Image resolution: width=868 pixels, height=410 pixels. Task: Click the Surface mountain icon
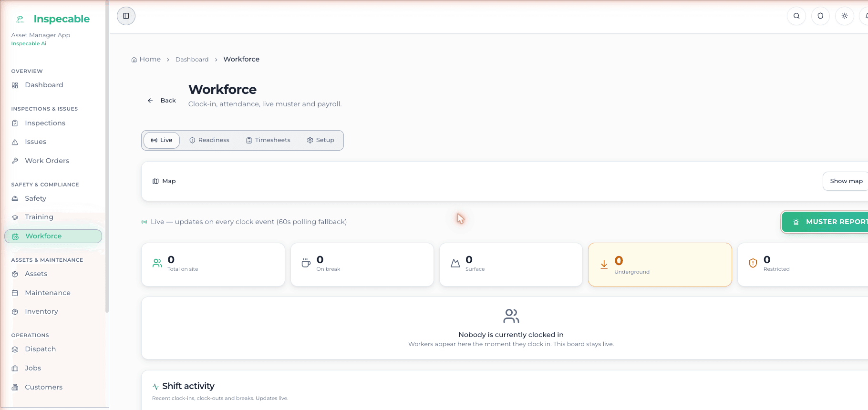455,263
